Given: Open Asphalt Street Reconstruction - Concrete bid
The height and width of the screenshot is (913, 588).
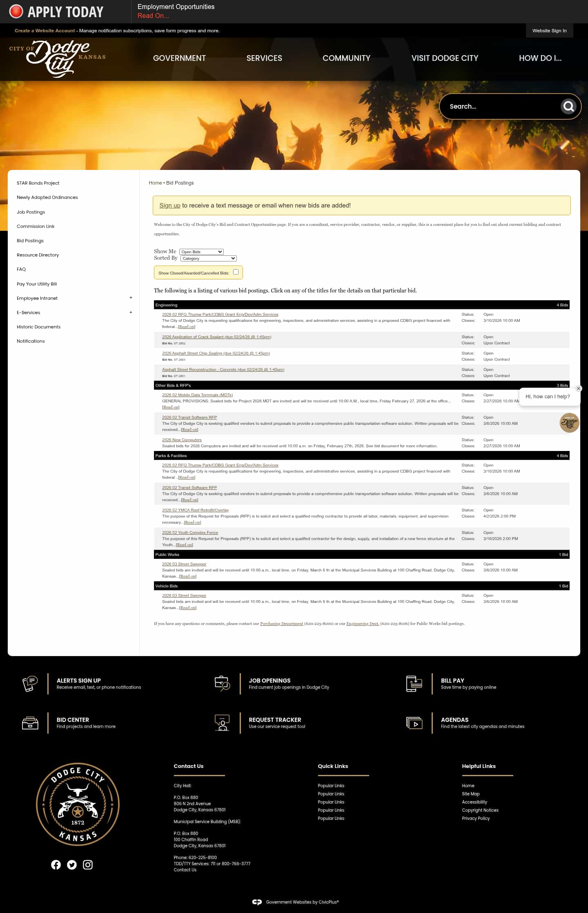Looking at the screenshot, I should [x=223, y=370].
